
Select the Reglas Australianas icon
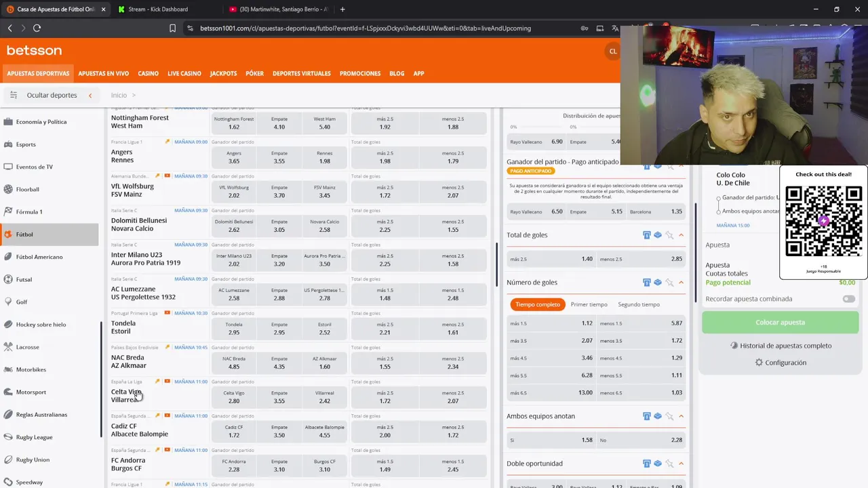point(8,414)
